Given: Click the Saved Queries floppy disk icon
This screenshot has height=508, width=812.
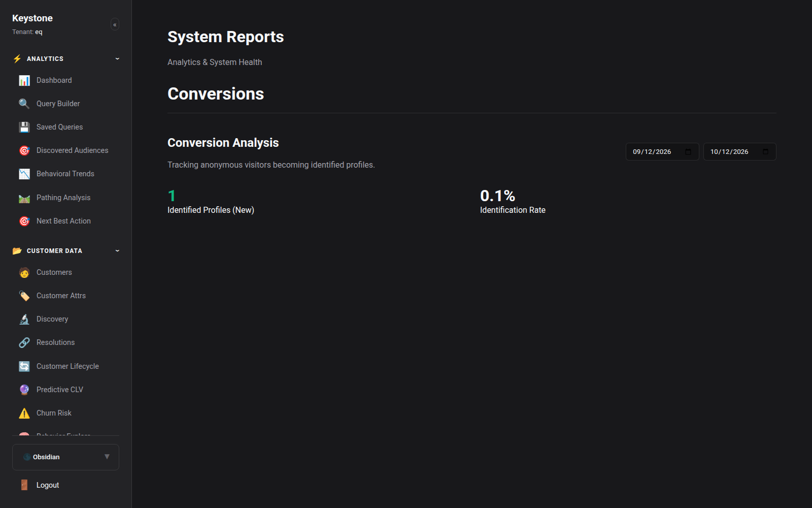Looking at the screenshot, I should click(24, 127).
